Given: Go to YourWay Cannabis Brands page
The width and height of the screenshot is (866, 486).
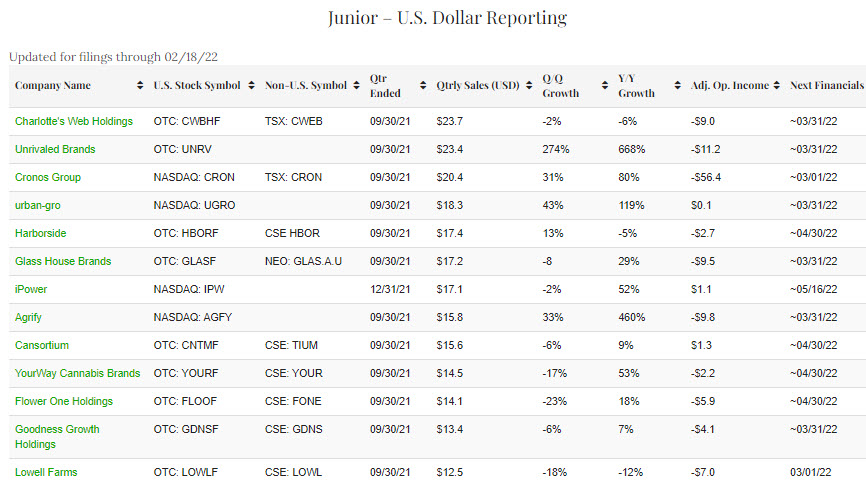Looking at the screenshot, I should click(x=77, y=373).
